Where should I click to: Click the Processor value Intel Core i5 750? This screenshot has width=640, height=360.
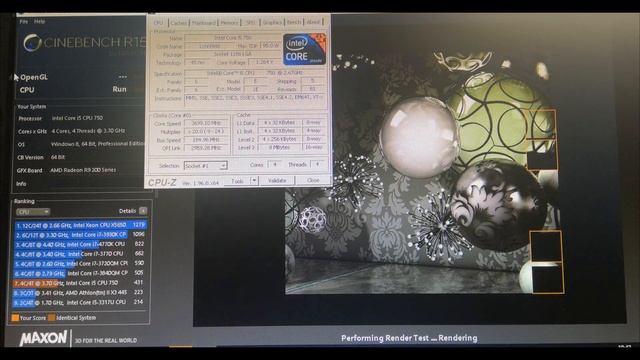pyautogui.click(x=77, y=118)
